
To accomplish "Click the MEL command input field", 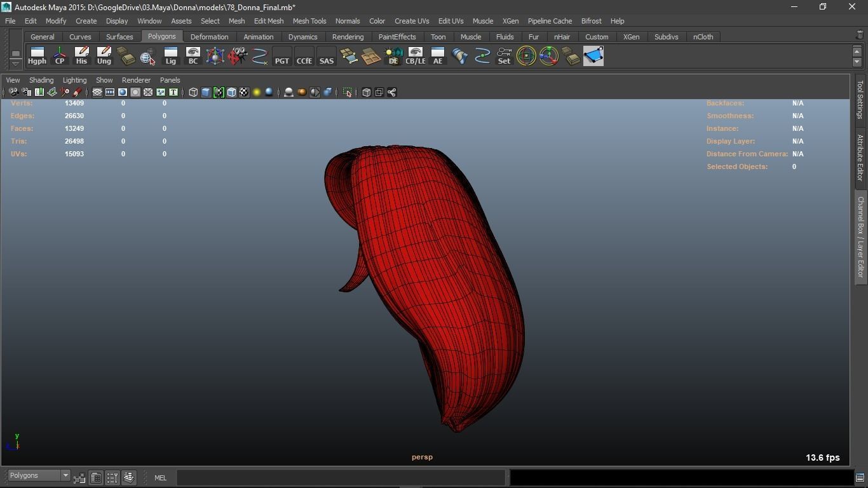I will click(341, 478).
